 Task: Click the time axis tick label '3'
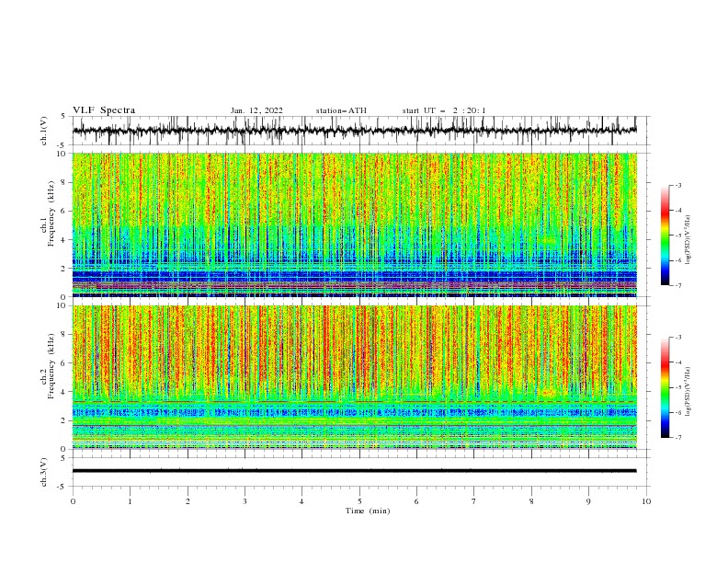245,501
